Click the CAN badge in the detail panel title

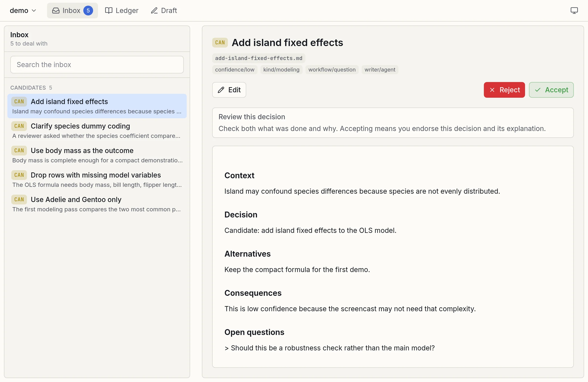pyautogui.click(x=220, y=42)
